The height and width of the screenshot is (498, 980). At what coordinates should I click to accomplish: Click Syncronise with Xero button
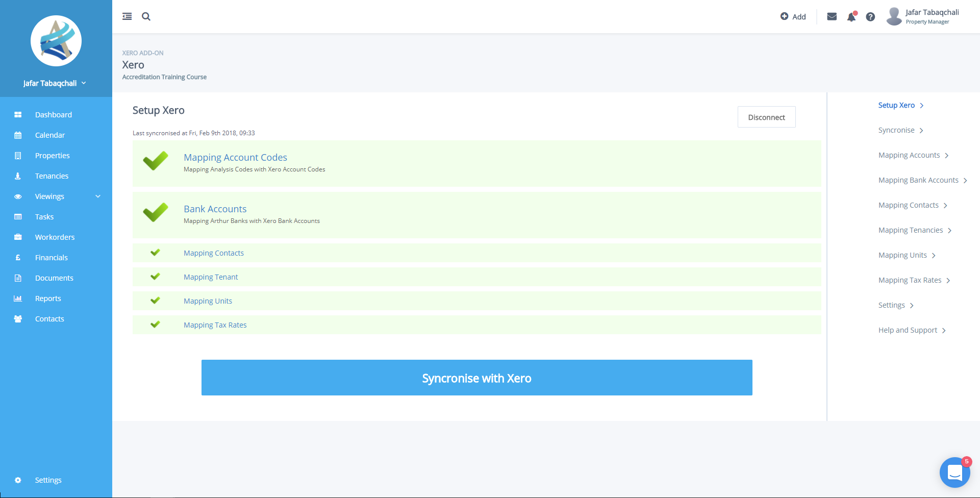(x=476, y=378)
